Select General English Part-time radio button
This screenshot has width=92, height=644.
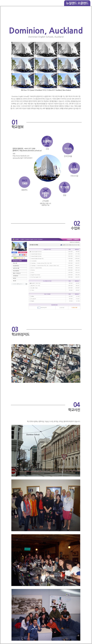[30, 252]
